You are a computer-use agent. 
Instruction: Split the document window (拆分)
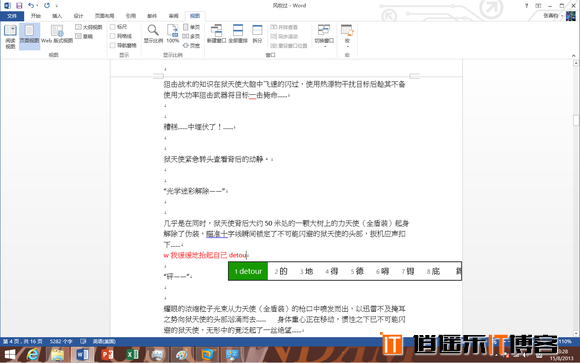coord(257,34)
